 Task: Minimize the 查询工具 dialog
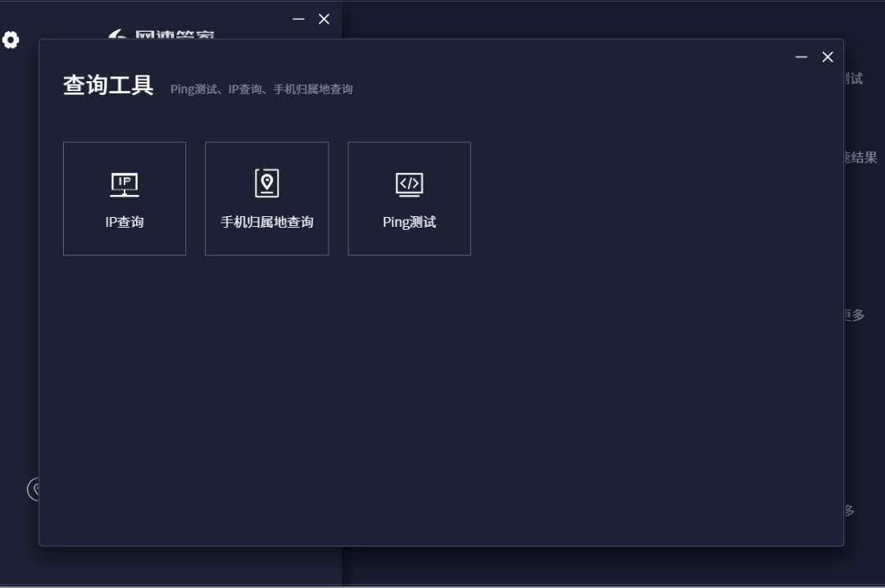tap(801, 57)
